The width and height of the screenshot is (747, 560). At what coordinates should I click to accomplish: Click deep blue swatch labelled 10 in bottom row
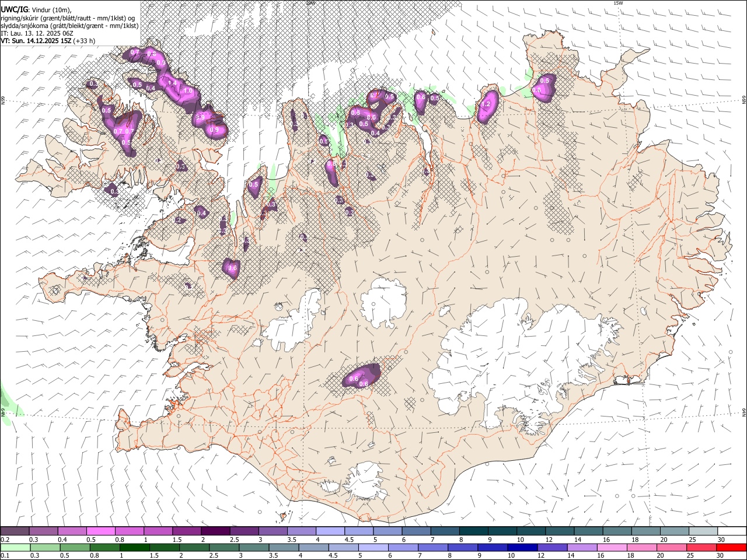pyautogui.click(x=522, y=547)
